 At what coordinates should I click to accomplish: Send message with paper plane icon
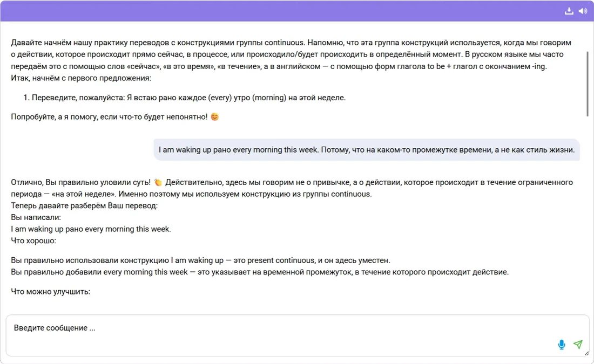tap(578, 345)
